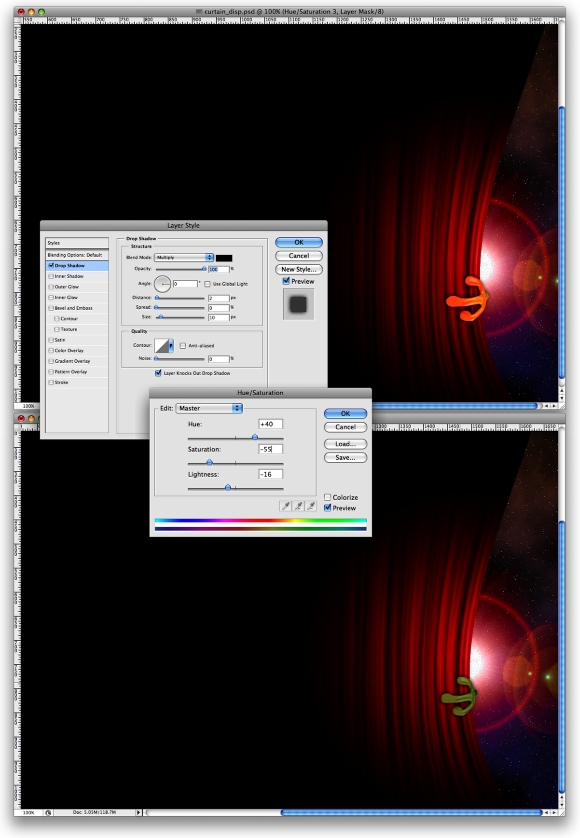Enable the Inner Shadow checkbox

[51, 276]
